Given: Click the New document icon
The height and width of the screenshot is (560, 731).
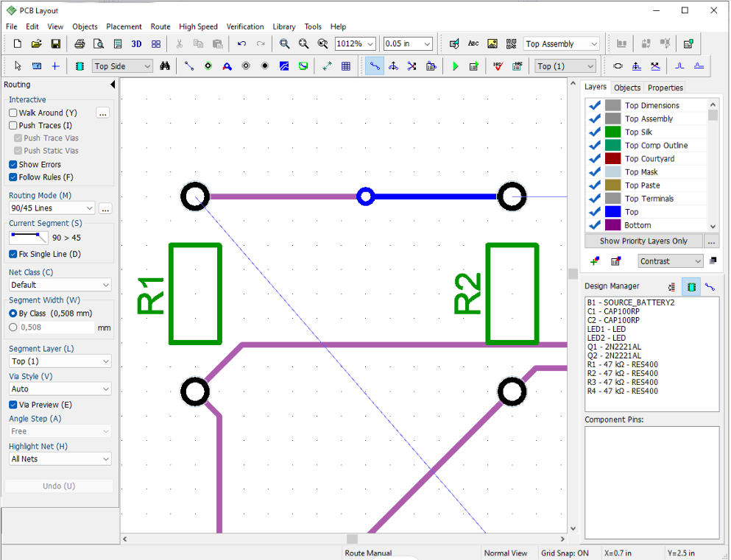Looking at the screenshot, I should click(x=17, y=44).
